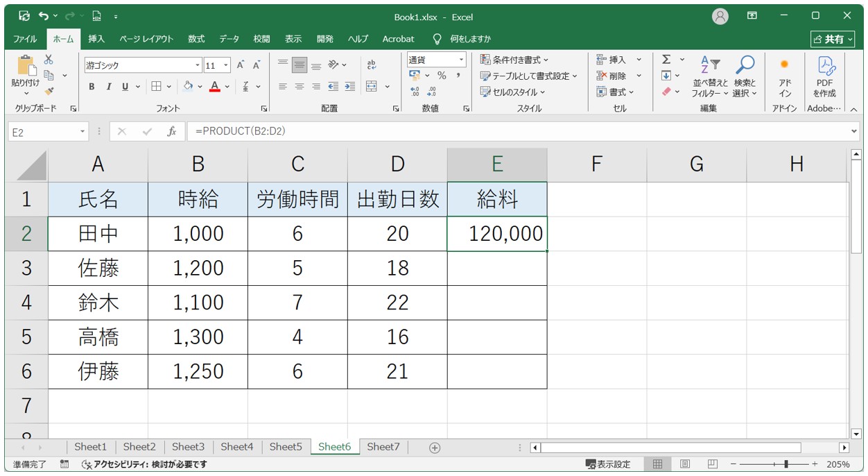The image size is (868, 476).
Task: Toggle underline formatting
Action: tap(125, 87)
